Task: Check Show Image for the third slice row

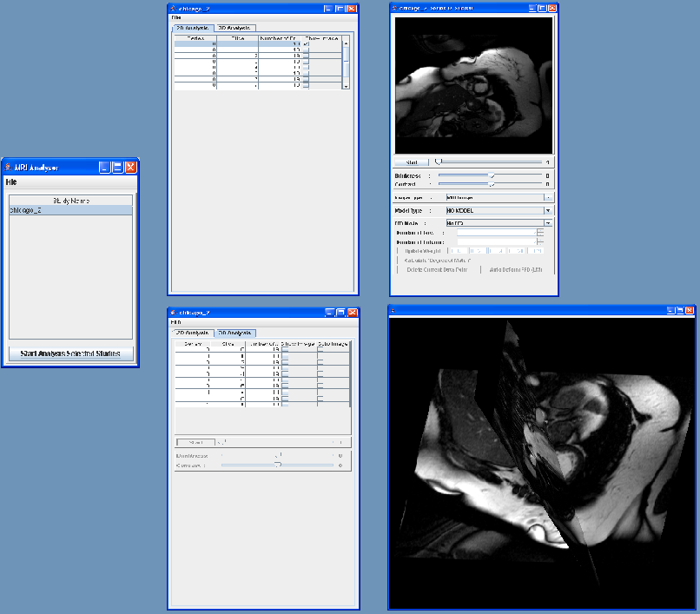Action: [x=283, y=362]
